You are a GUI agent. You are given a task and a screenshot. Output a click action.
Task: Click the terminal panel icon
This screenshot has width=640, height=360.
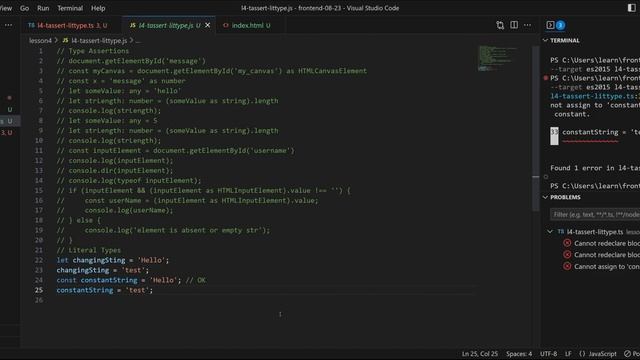[x=550, y=25]
